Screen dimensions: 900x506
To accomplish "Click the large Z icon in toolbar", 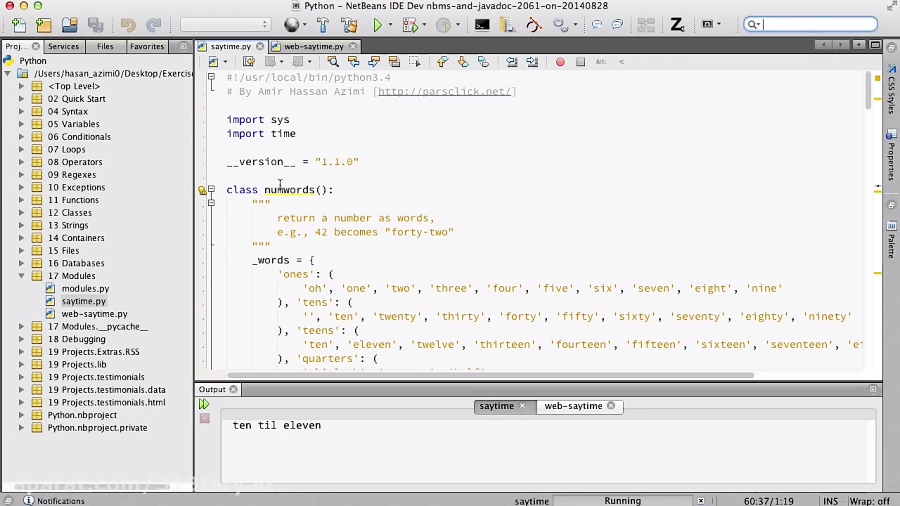I will pos(677,25).
